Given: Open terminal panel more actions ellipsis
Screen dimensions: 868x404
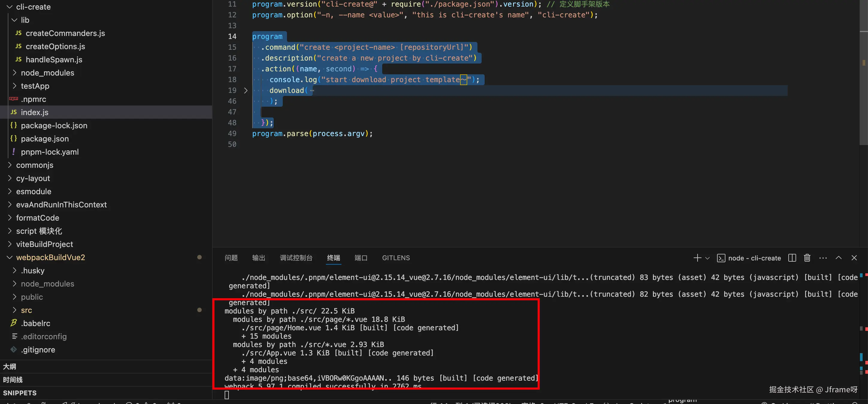Looking at the screenshot, I should pos(823,258).
